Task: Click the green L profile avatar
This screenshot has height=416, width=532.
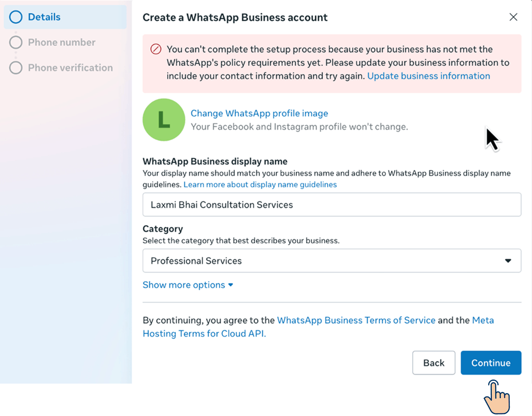Action: click(x=164, y=120)
